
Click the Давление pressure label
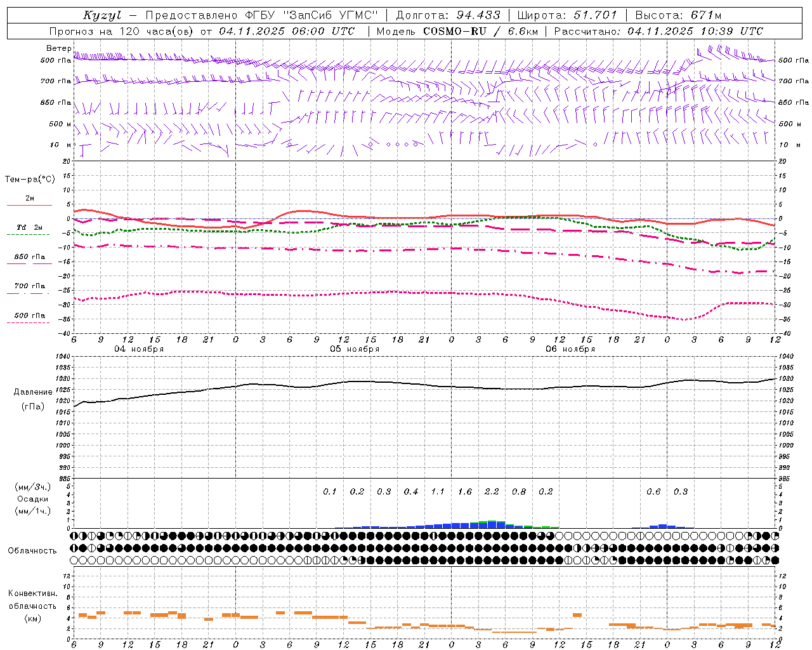[x=33, y=392]
